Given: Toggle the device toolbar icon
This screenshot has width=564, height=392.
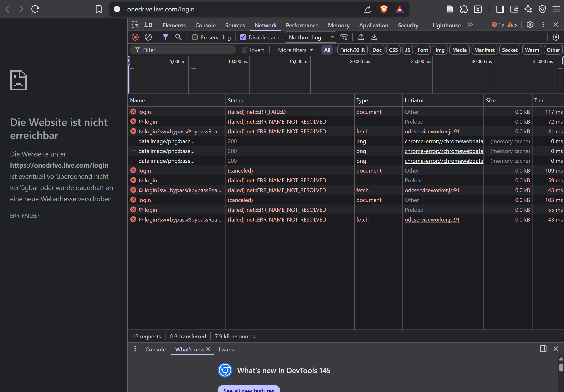Looking at the screenshot, I should 148,24.
